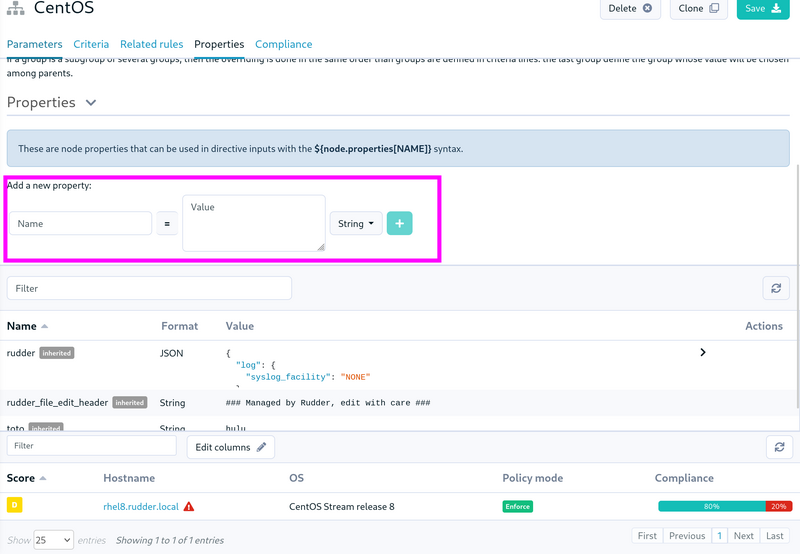800x554 pixels.
Task: Clone the CentOS group
Action: 698,9
